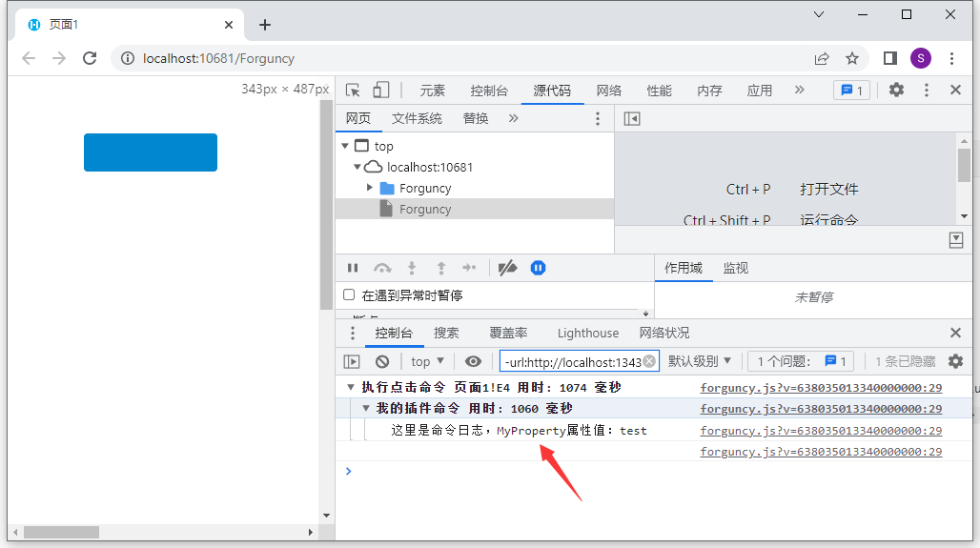Open the 网络 tab
The image size is (980, 548).
(608, 91)
